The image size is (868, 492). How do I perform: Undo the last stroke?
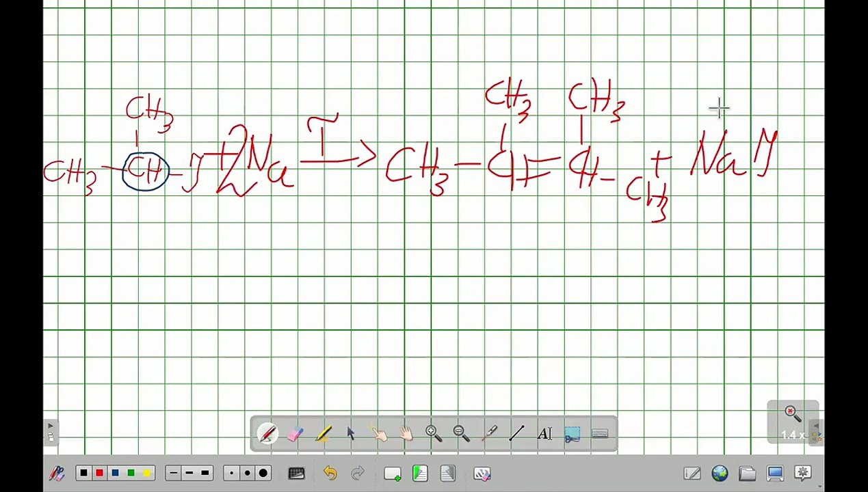(330, 474)
